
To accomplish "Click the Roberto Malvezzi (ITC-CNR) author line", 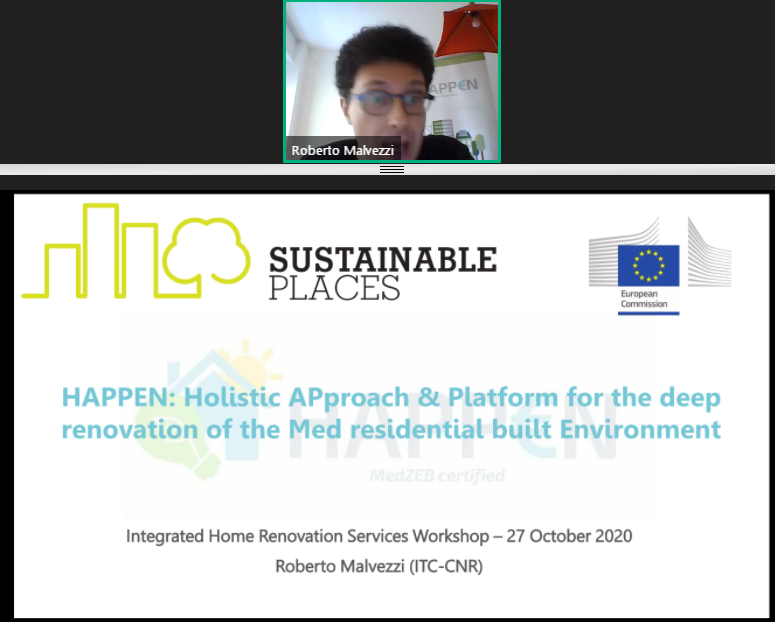I will (379, 566).
